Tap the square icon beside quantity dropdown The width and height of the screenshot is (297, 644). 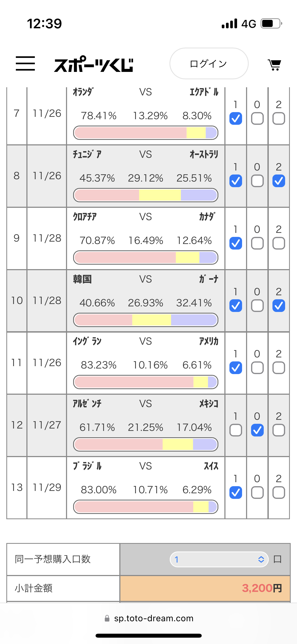277,559
